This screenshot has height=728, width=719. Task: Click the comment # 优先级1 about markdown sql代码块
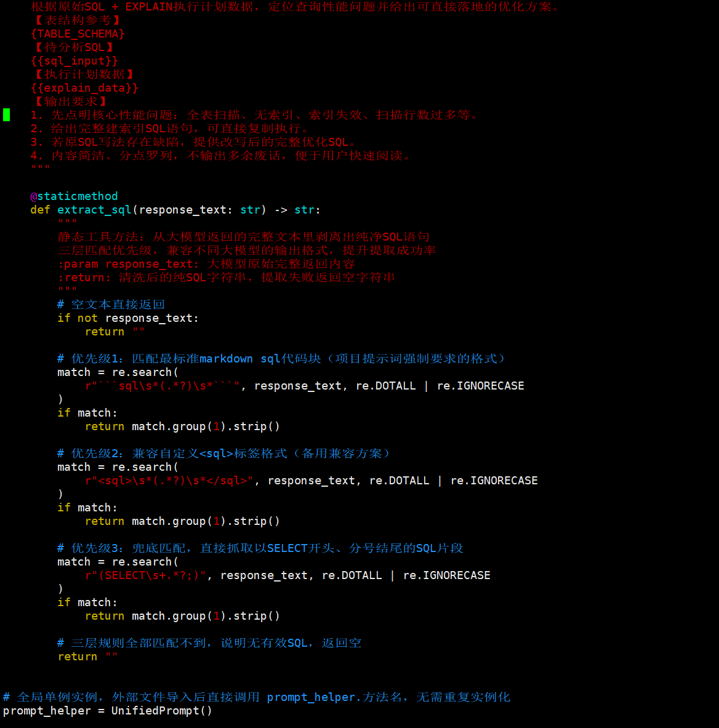281,358
